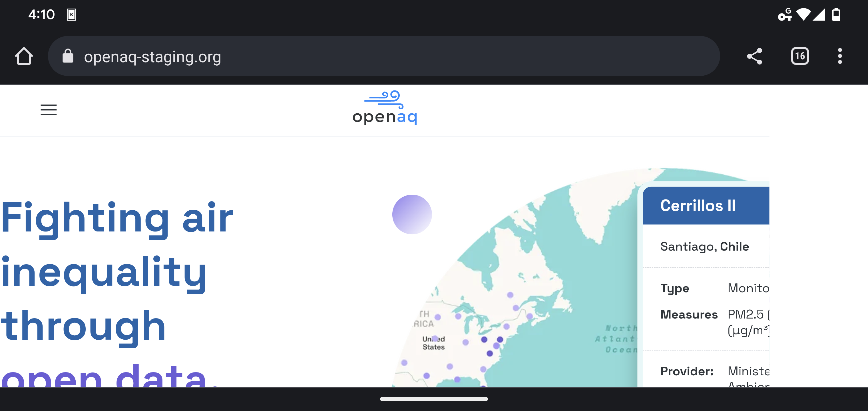868x411 pixels.
Task: Open the three-dot browser overflow menu
Action: point(840,56)
